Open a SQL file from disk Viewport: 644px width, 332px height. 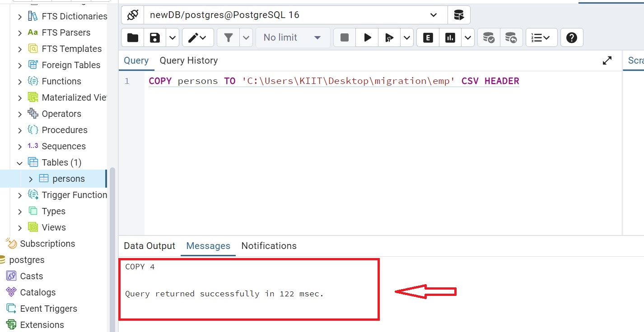pos(132,37)
